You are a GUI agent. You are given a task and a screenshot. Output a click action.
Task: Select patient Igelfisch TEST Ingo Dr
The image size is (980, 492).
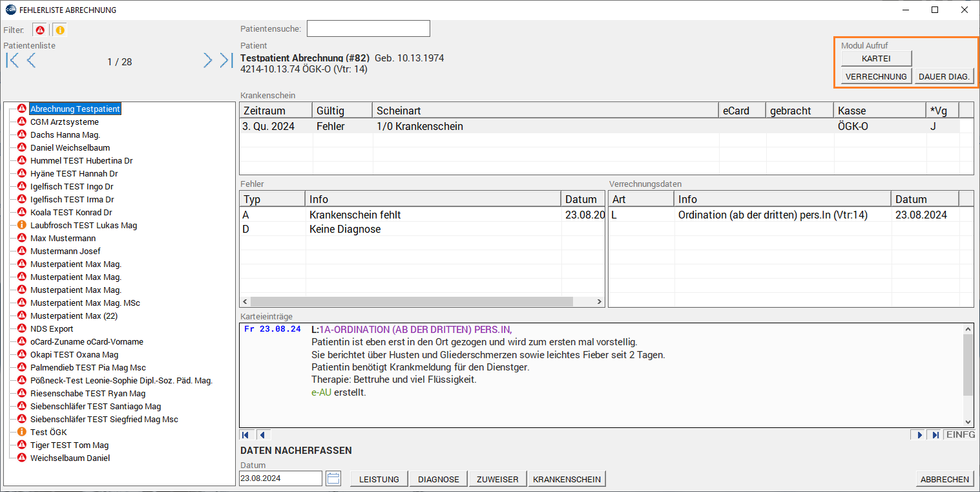pyautogui.click(x=72, y=187)
